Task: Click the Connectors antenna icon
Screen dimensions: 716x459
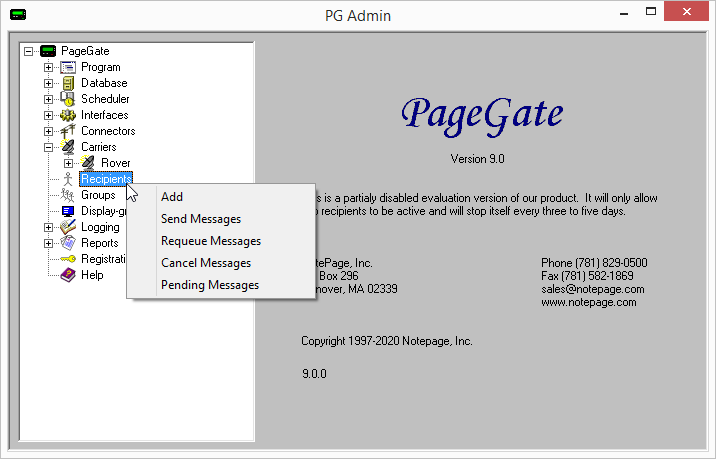Action: pyautogui.click(x=68, y=131)
